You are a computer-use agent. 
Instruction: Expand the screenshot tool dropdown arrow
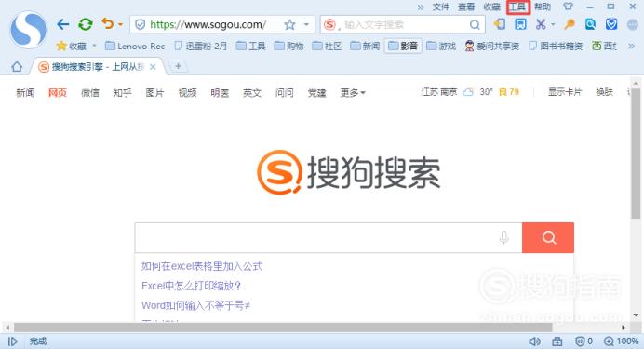point(553,24)
